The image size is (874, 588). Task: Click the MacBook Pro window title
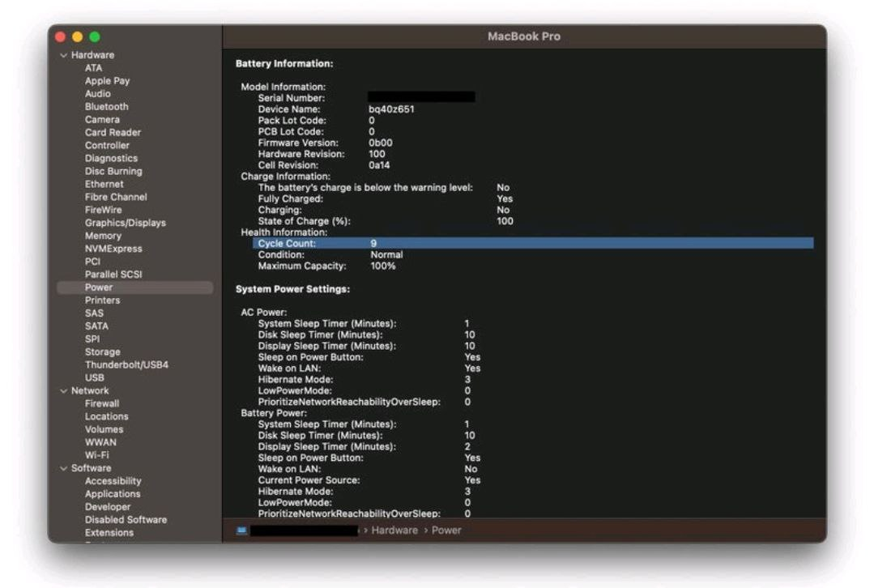[524, 36]
